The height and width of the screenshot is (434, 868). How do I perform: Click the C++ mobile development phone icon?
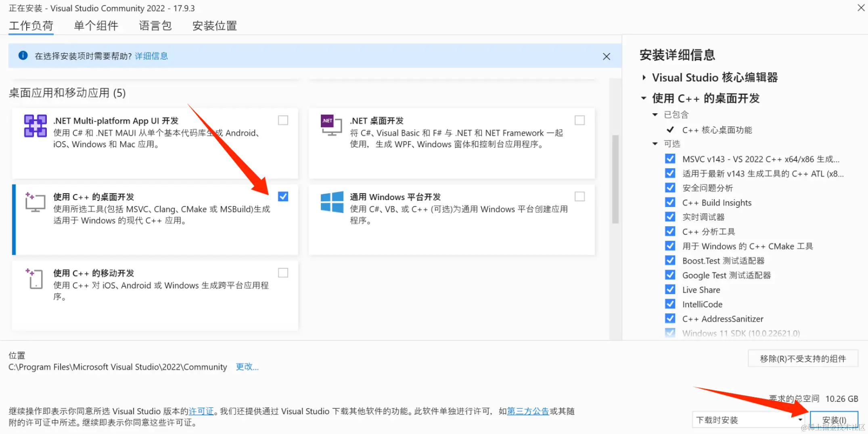[x=35, y=278]
